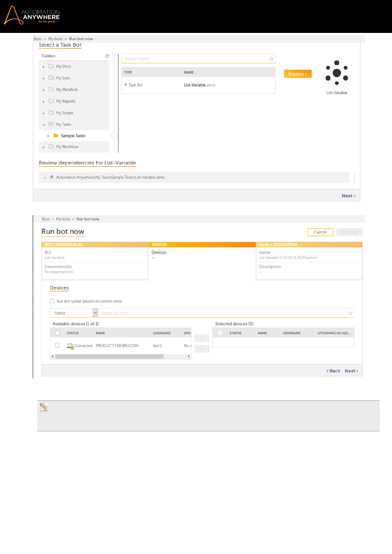Screen dimensions: 392x554
Task: Click the My Scripts folder icon
Action: point(51,113)
